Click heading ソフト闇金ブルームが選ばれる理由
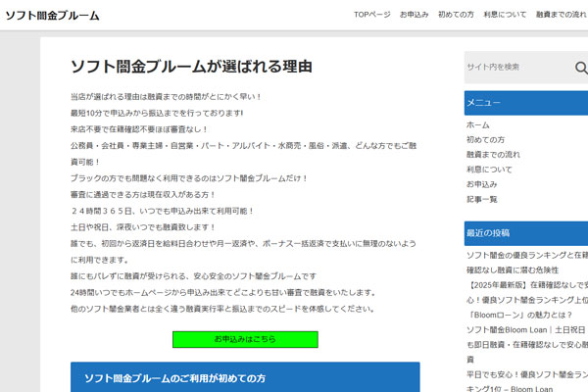This screenshot has width=588, height=392. click(191, 67)
